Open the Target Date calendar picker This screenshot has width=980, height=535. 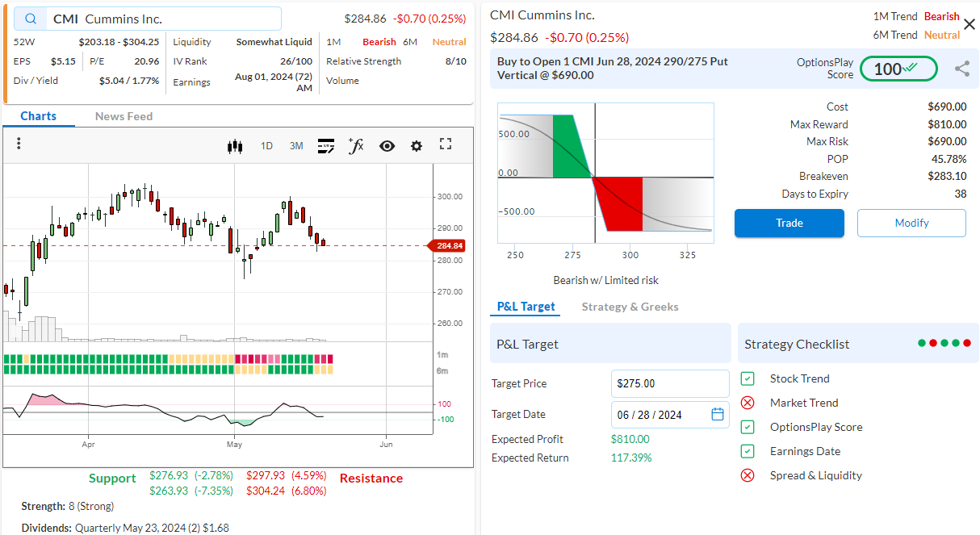click(x=718, y=415)
